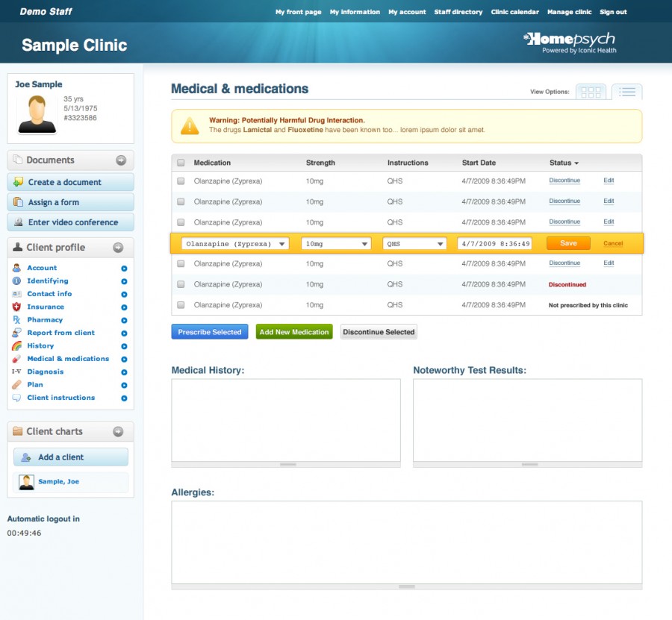
Task: Click the Account person icon in Client profile
Action: click(x=16, y=268)
